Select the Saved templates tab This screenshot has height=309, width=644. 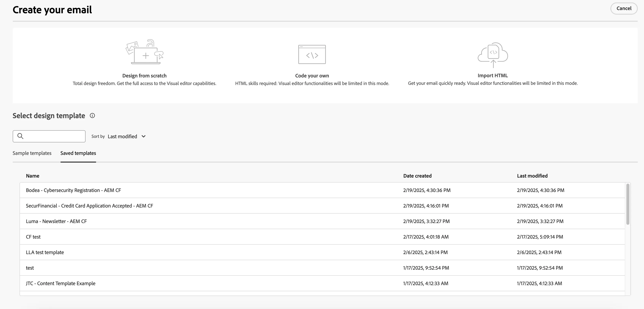point(78,153)
